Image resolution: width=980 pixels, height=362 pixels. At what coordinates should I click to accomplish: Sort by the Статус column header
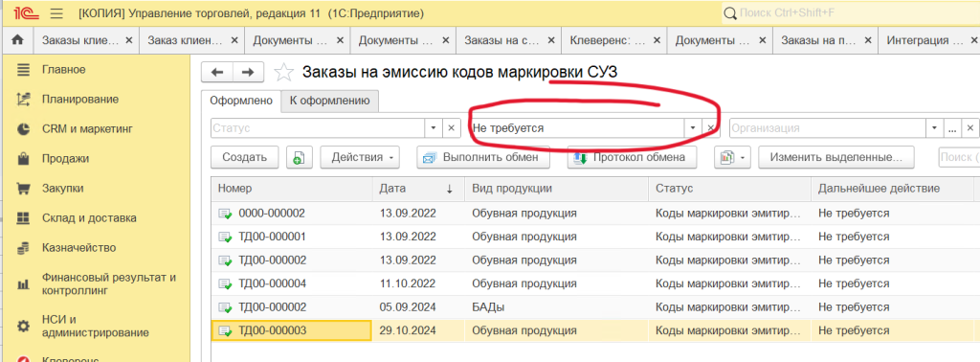729,189
